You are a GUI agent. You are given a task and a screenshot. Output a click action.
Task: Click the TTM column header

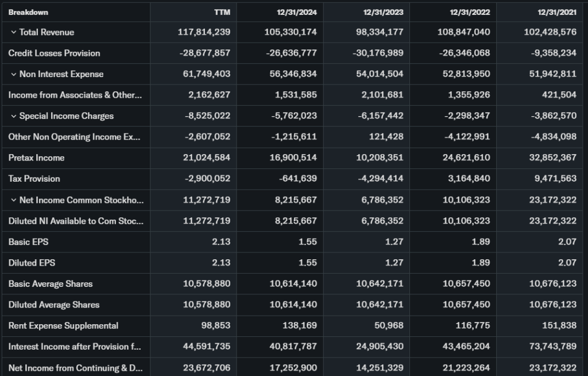point(222,12)
